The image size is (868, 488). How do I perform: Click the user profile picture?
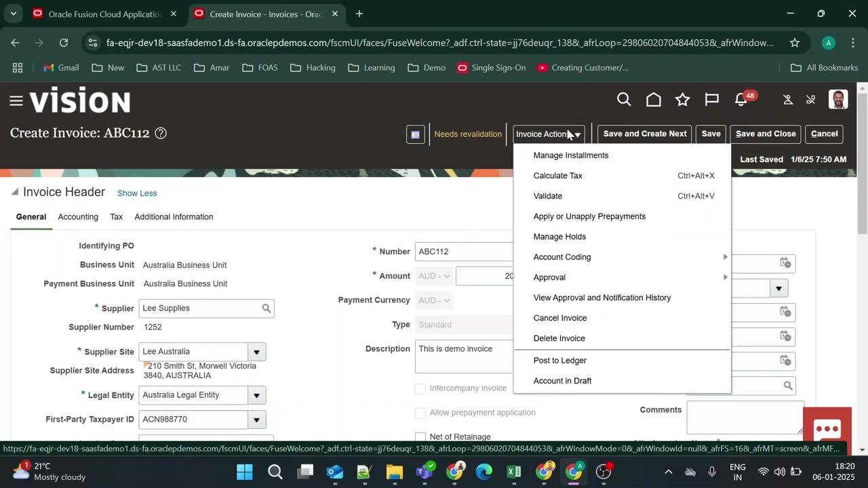[838, 100]
